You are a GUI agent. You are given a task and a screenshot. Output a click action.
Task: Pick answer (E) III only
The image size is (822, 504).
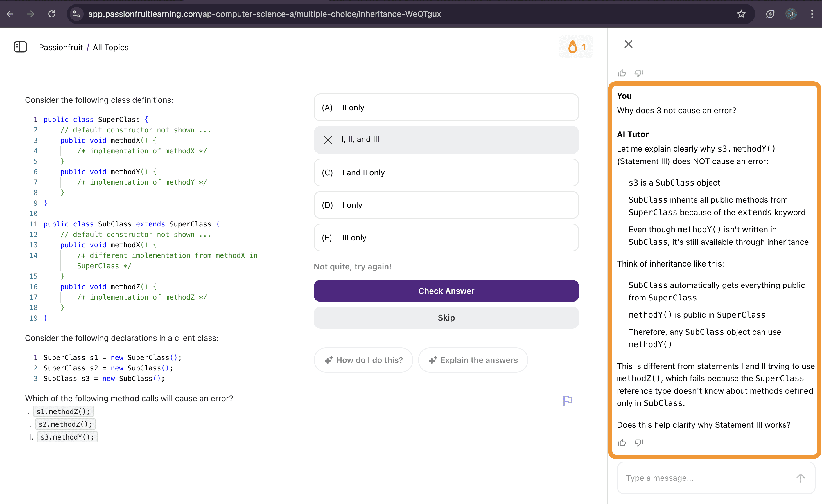pyautogui.click(x=446, y=237)
